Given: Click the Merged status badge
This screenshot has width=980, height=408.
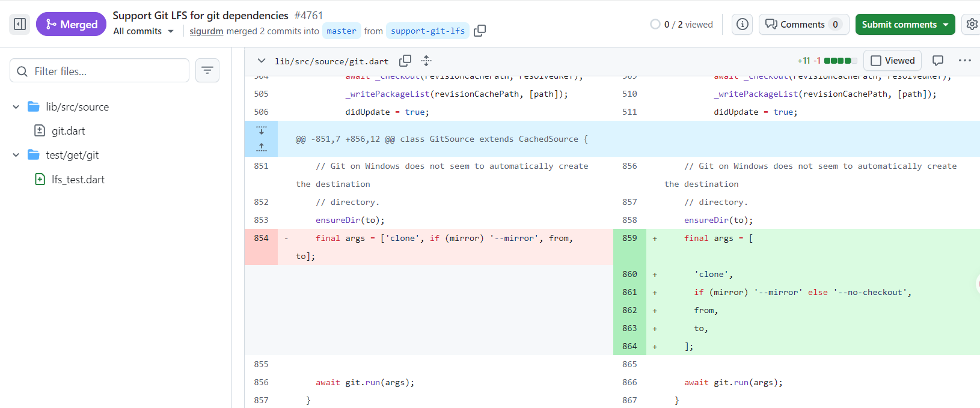Looking at the screenshot, I should tap(71, 24).
